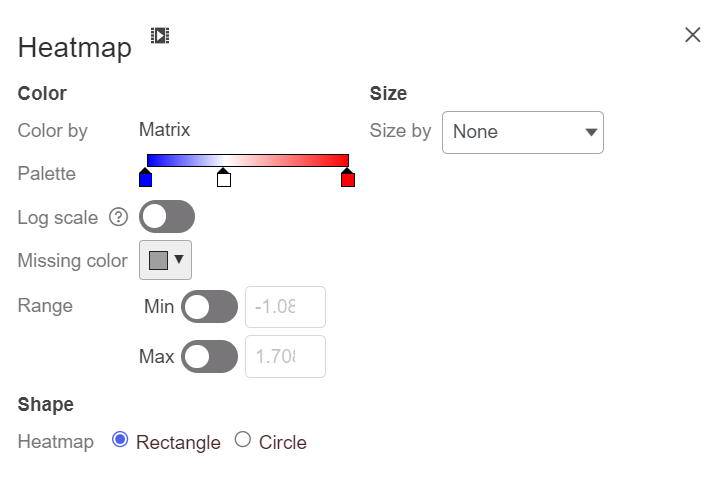Turn on the Max range toggle
The height and width of the screenshot is (479, 726).
pos(209,356)
